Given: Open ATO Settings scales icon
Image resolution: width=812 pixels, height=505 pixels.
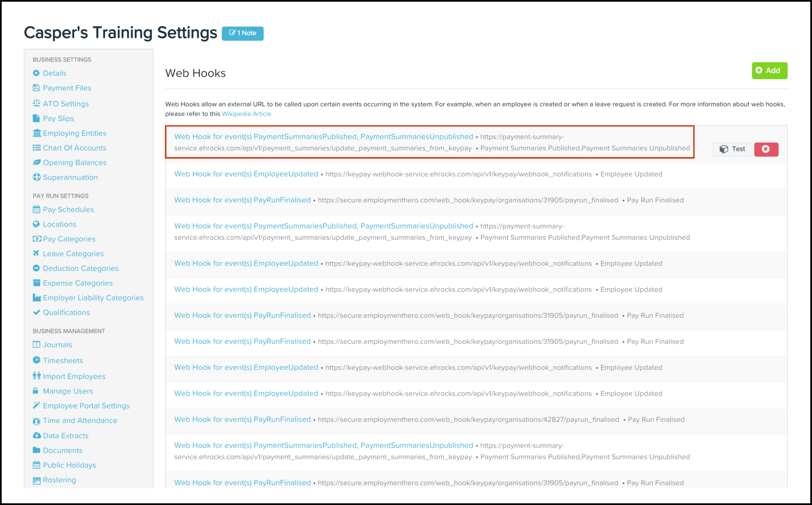Looking at the screenshot, I should [x=36, y=103].
